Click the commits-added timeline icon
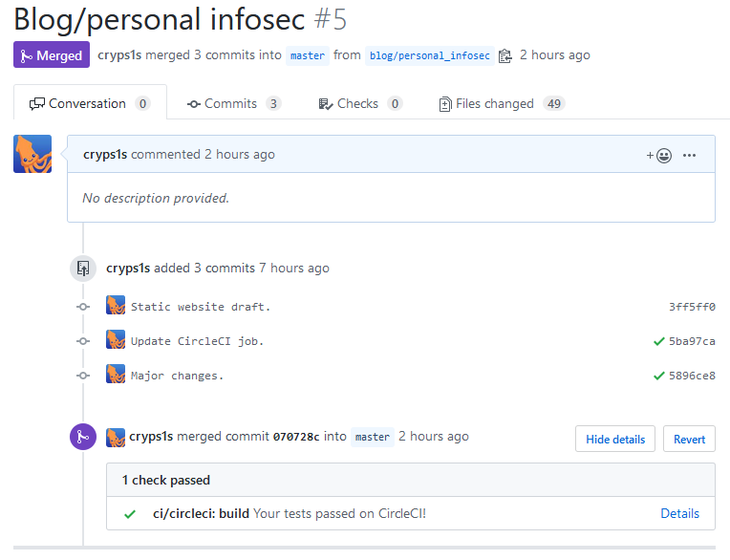The width and height of the screenshot is (730, 560). [83, 269]
